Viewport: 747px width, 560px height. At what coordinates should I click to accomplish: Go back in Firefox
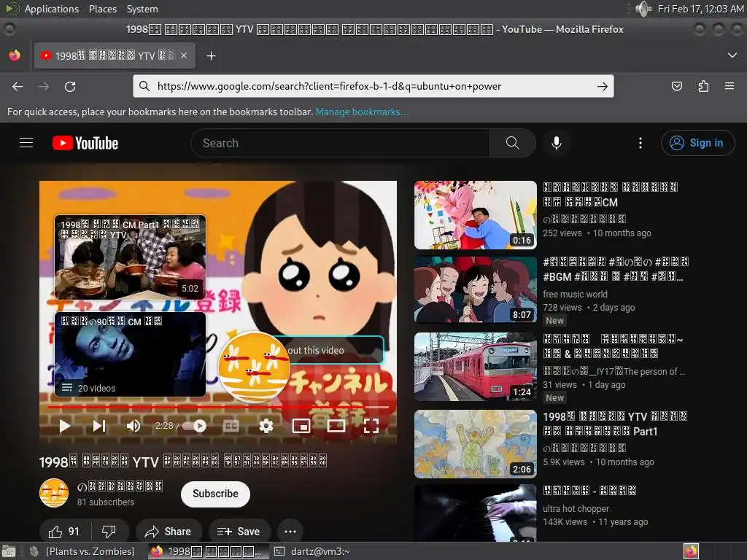point(18,87)
